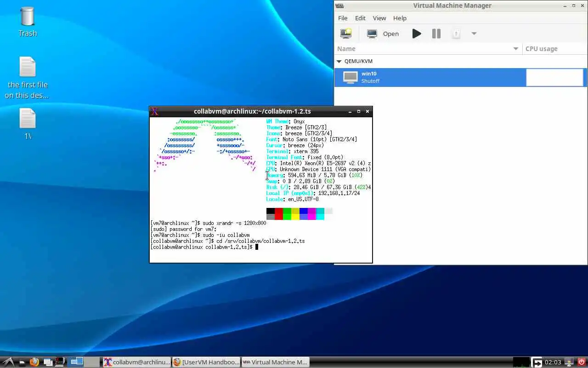Click the show desktop windows icon in taskbar
Image resolution: width=588 pixels, height=368 pixels.
(48, 362)
